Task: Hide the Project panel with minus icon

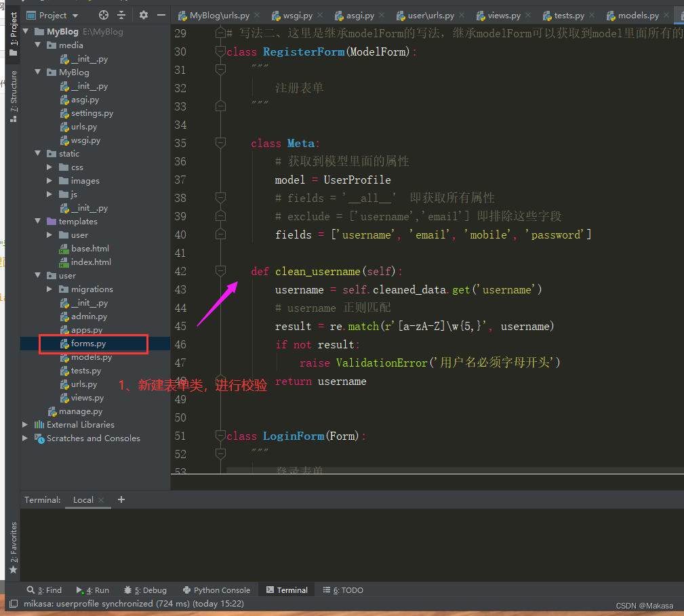Action: pos(161,16)
